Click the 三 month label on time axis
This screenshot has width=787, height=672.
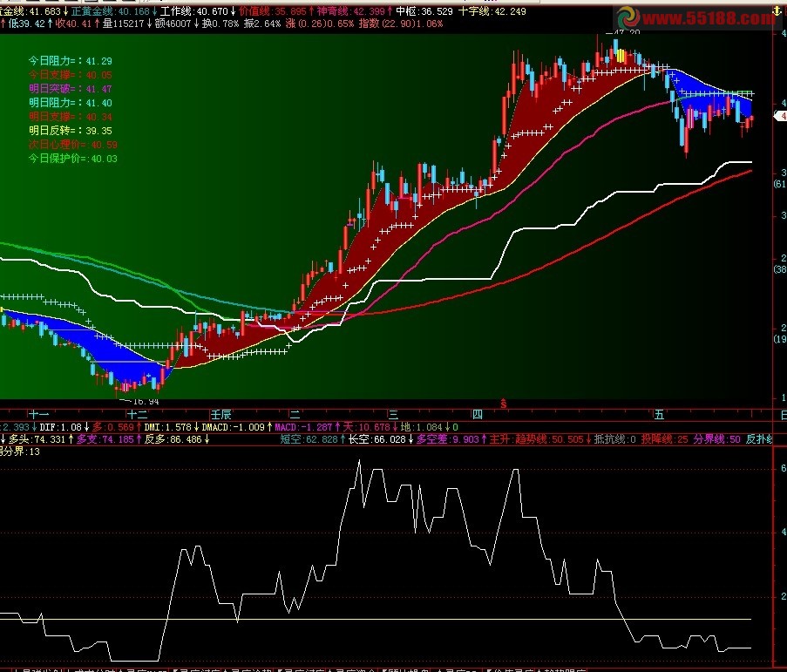[x=394, y=415]
